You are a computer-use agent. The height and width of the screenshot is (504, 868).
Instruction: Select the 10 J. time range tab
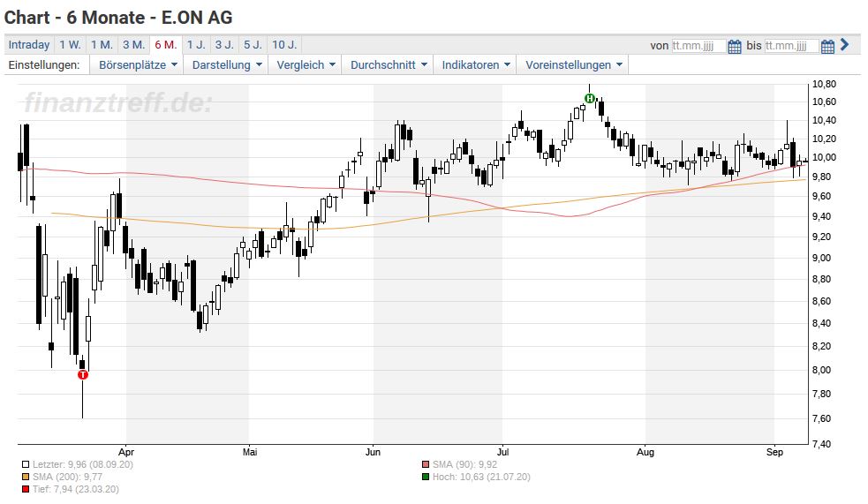[x=284, y=45]
